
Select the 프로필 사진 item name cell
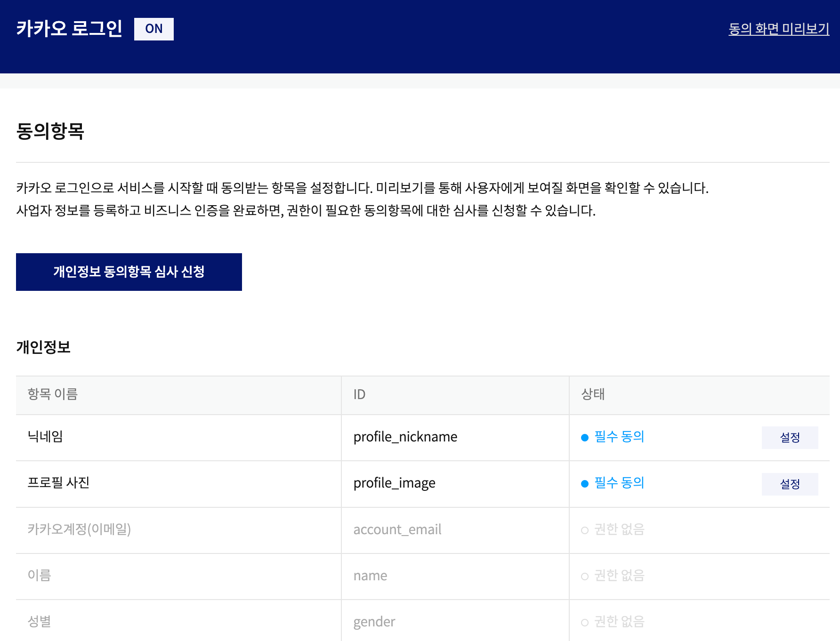[178, 484]
